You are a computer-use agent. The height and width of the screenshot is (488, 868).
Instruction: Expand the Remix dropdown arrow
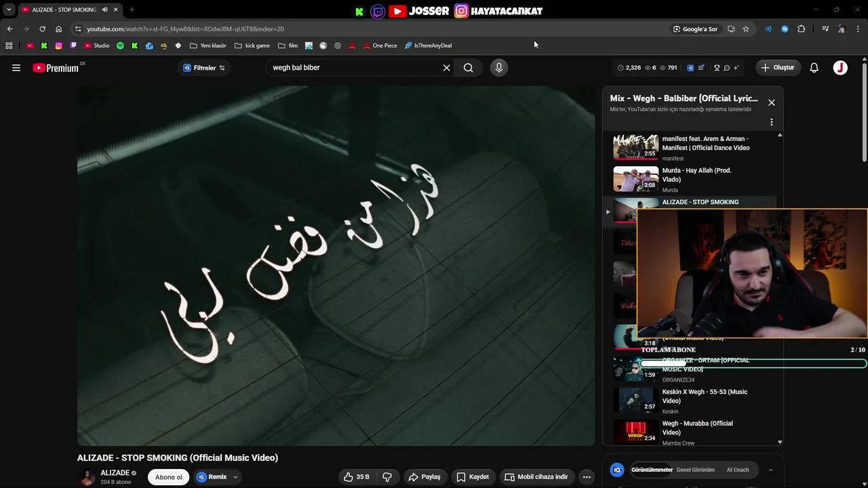235,477
